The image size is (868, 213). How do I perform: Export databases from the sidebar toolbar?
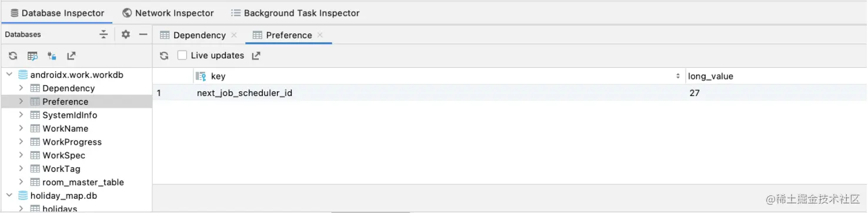[71, 56]
